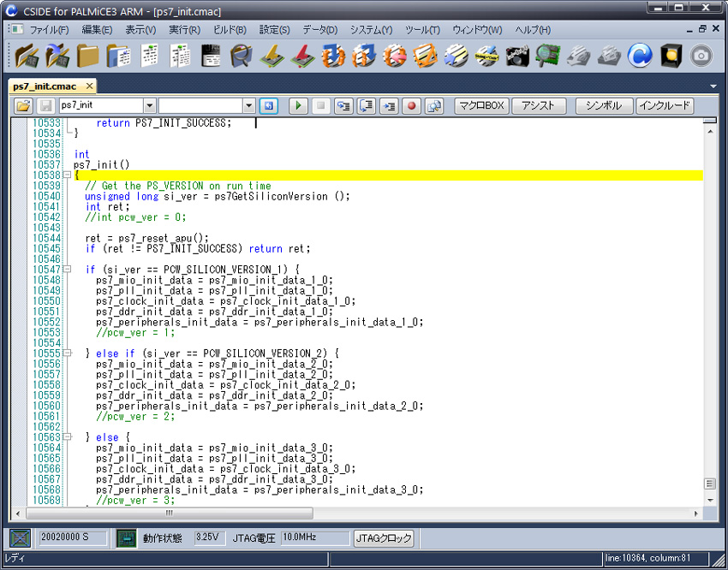Toggle breakpoint with the red dot icon
This screenshot has width=728, height=570.
411,106
